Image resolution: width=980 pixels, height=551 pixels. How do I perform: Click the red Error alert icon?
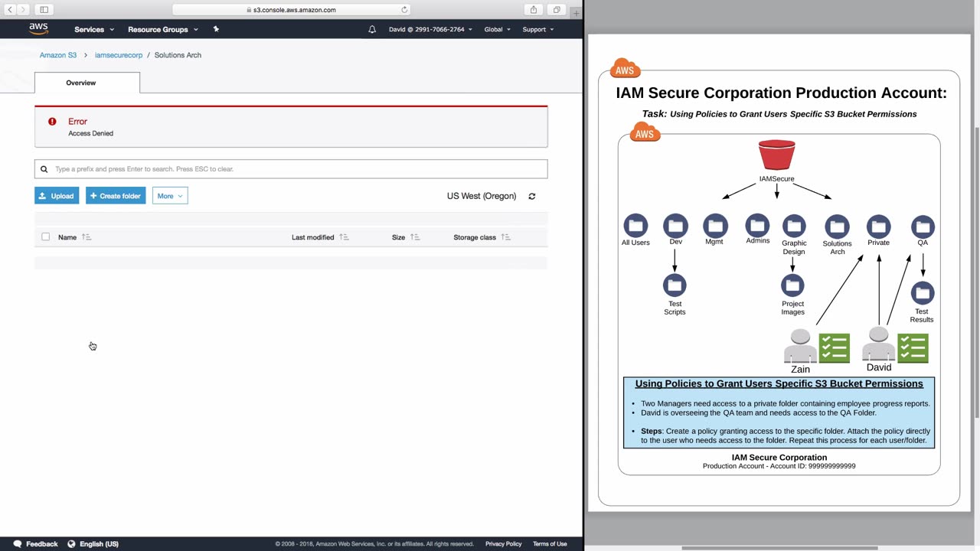pyautogui.click(x=52, y=122)
